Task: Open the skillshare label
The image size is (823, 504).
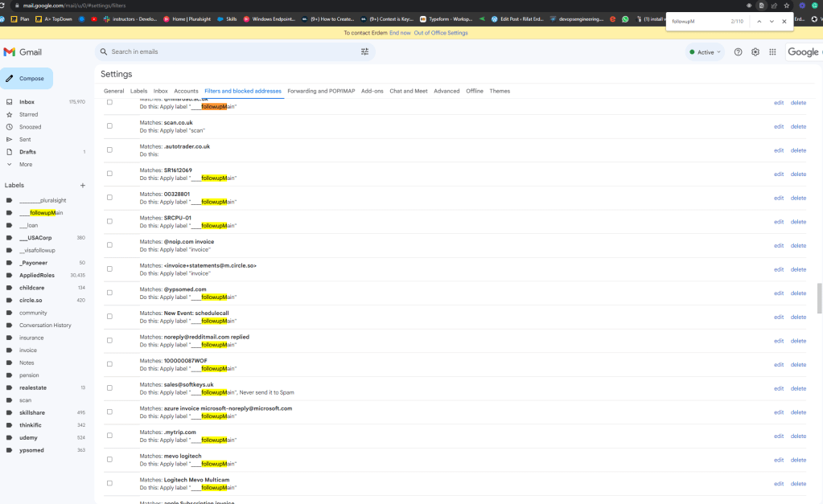Action: [32, 412]
